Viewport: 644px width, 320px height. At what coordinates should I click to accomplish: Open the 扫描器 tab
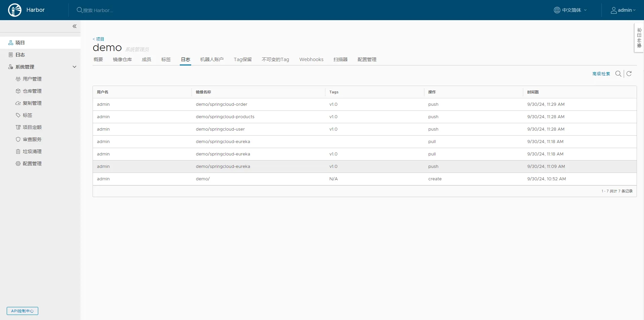tap(340, 59)
